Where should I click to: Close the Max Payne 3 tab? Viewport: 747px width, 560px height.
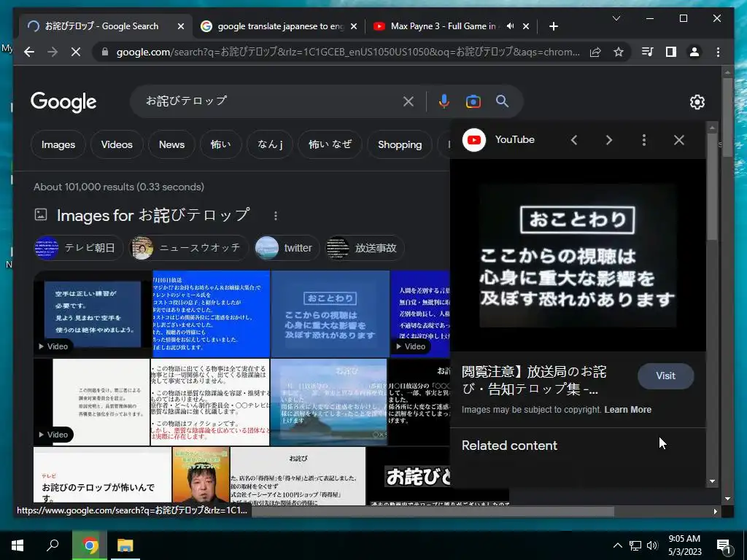[525, 26]
